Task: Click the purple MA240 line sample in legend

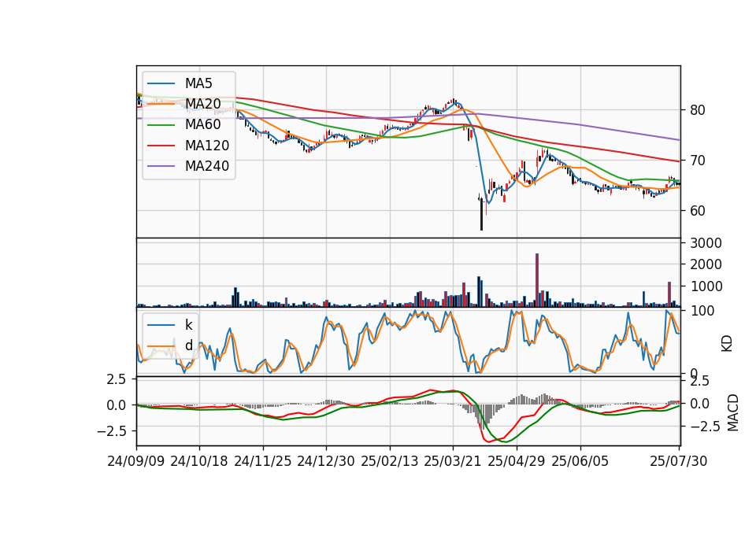Action: (x=161, y=166)
